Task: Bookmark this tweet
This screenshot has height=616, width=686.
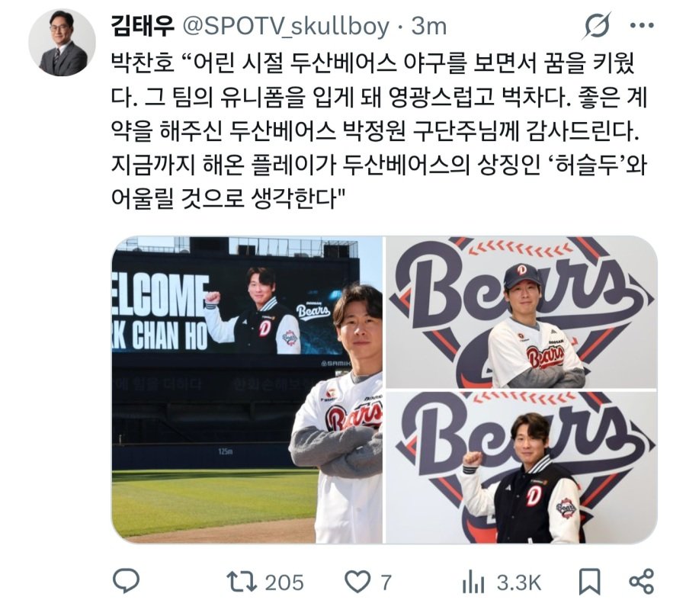Action: [590, 582]
